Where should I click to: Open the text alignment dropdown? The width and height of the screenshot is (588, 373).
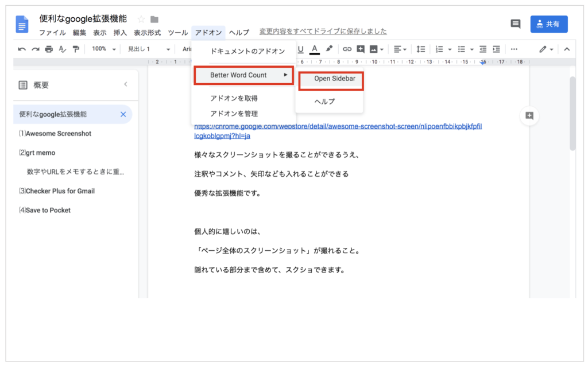(400, 49)
